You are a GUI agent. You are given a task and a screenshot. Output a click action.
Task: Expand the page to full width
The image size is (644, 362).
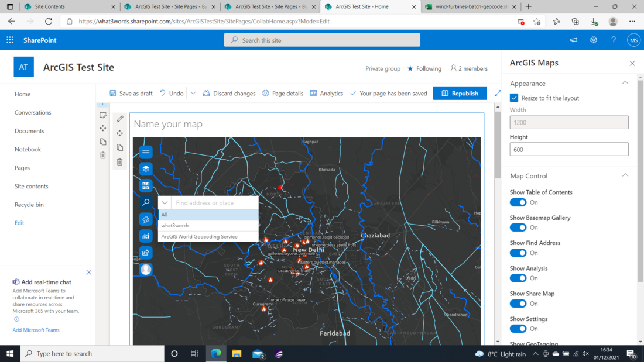498,93
